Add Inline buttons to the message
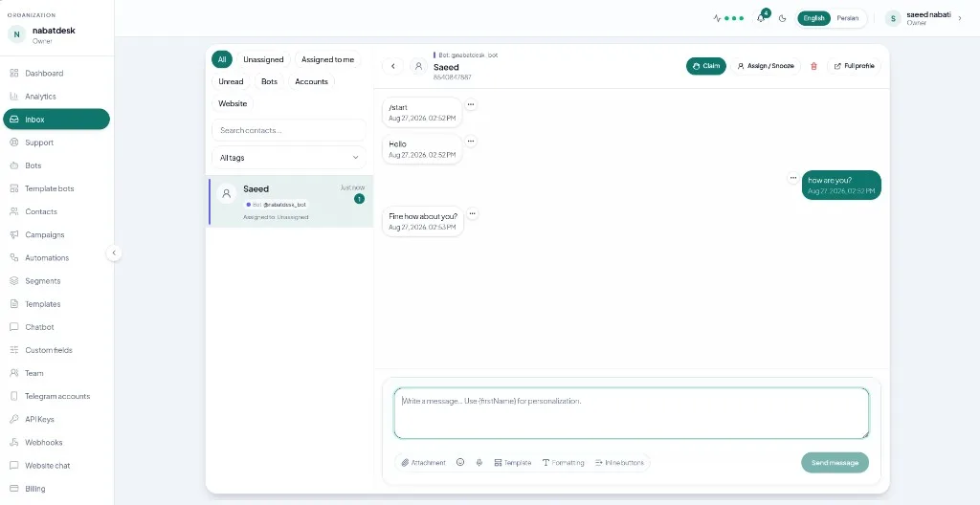This screenshot has height=505, width=980. 619,463
